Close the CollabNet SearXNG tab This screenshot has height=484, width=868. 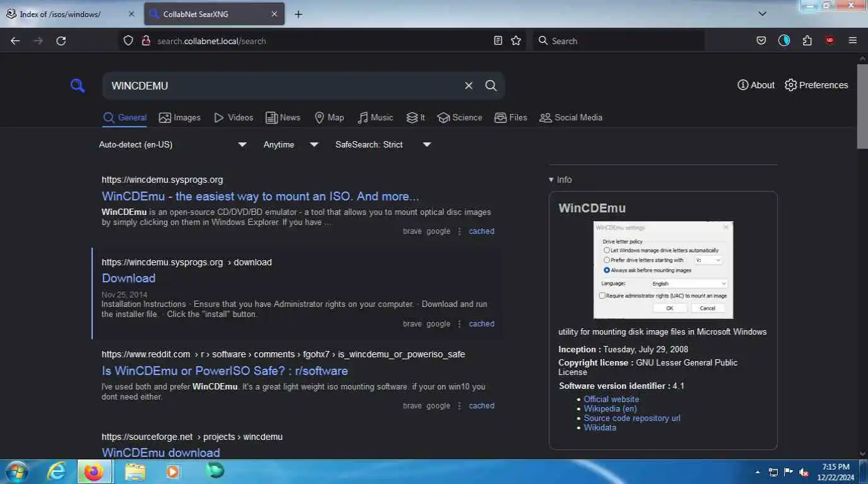click(274, 14)
